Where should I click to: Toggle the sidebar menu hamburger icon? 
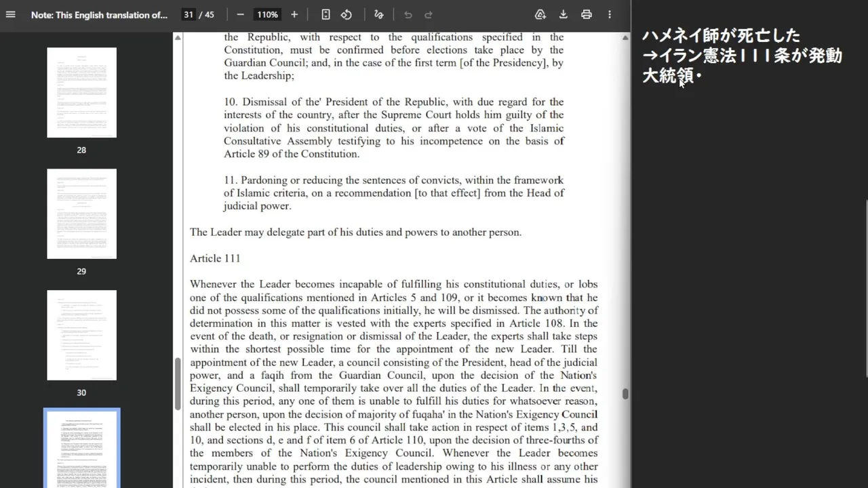(10, 14)
